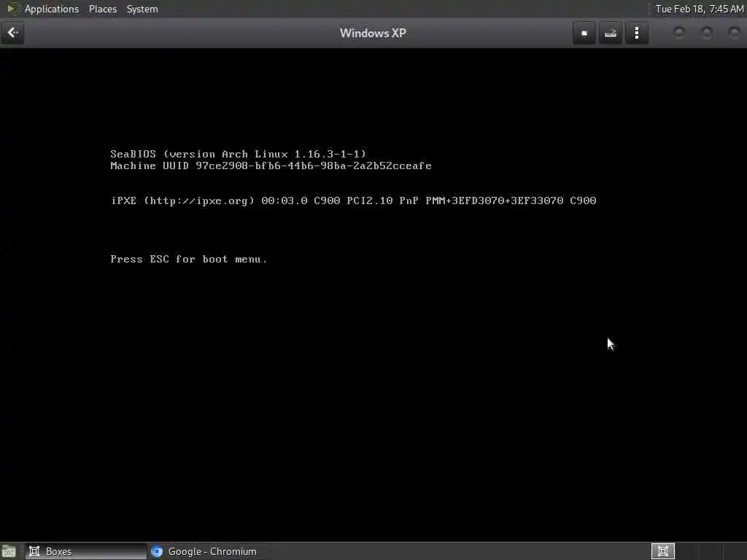Click the workspace switcher icon at bottom right
Image resolution: width=747 pixels, height=560 pixels.
(662, 551)
